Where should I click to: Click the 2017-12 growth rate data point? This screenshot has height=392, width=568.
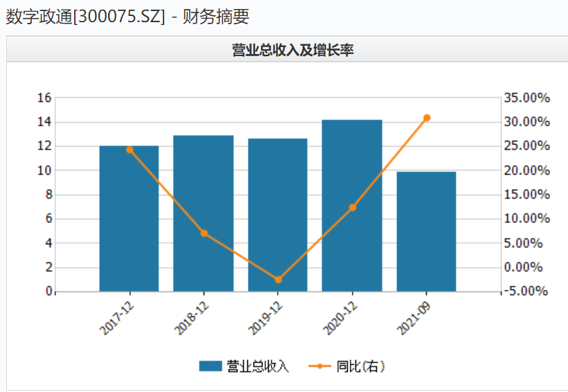[x=130, y=150]
